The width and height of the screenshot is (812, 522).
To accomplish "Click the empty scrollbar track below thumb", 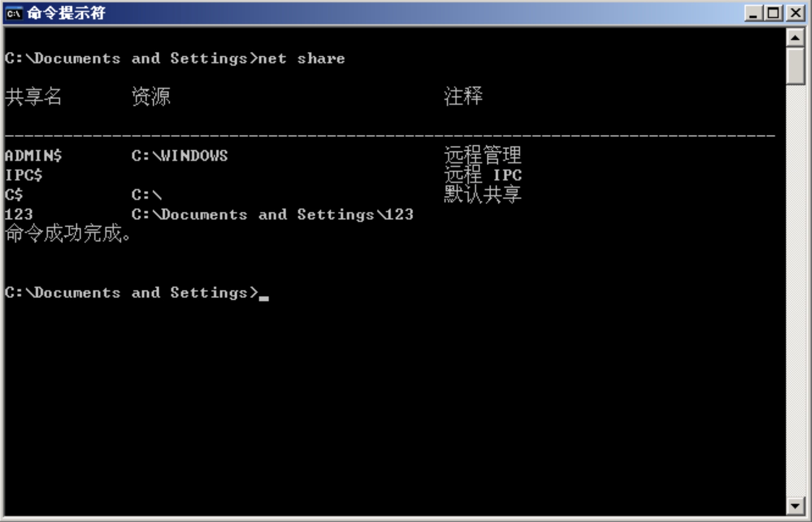I will (x=795, y=290).
